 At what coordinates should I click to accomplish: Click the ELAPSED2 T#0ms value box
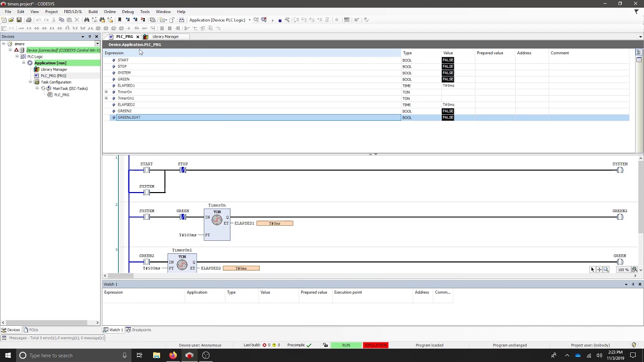(242, 268)
